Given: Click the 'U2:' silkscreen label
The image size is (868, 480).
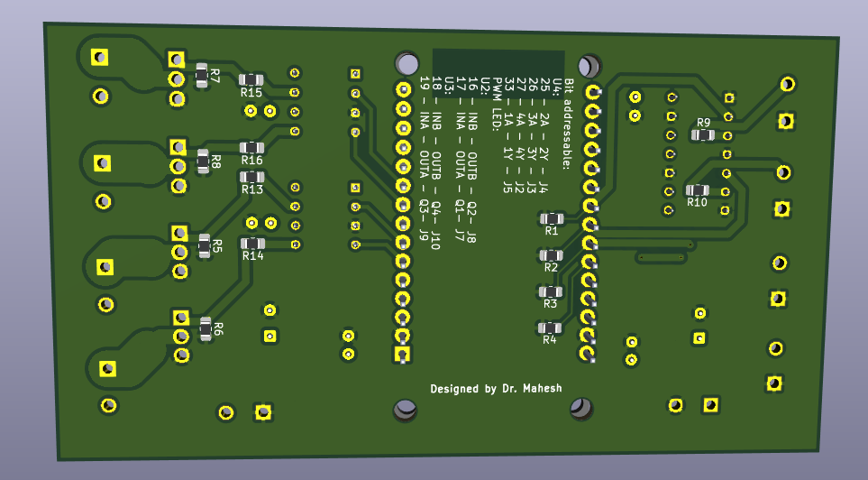Looking at the screenshot, I should tap(485, 86).
